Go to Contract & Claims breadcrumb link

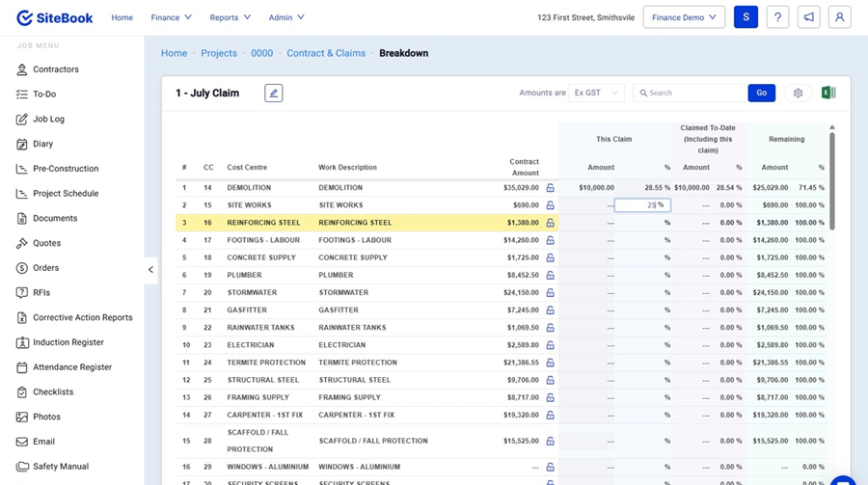(x=326, y=53)
